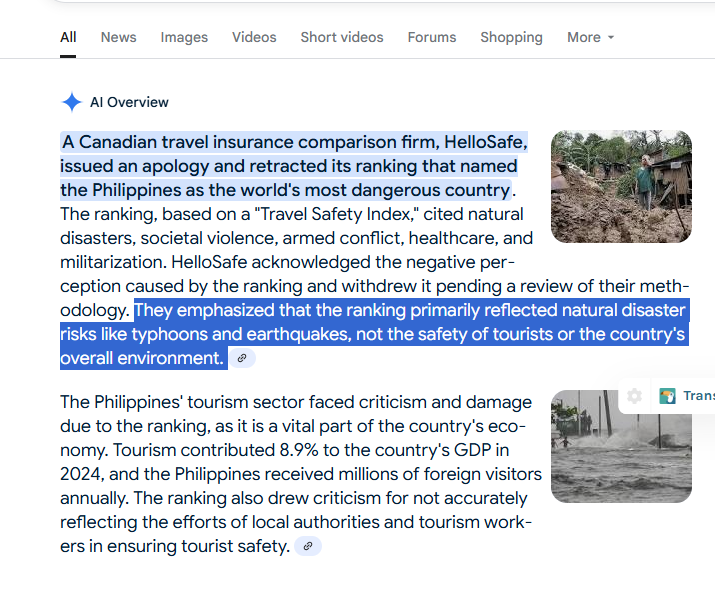The image size is (715, 614).
Task: Click the AI Overview heading text
Action: click(x=129, y=102)
